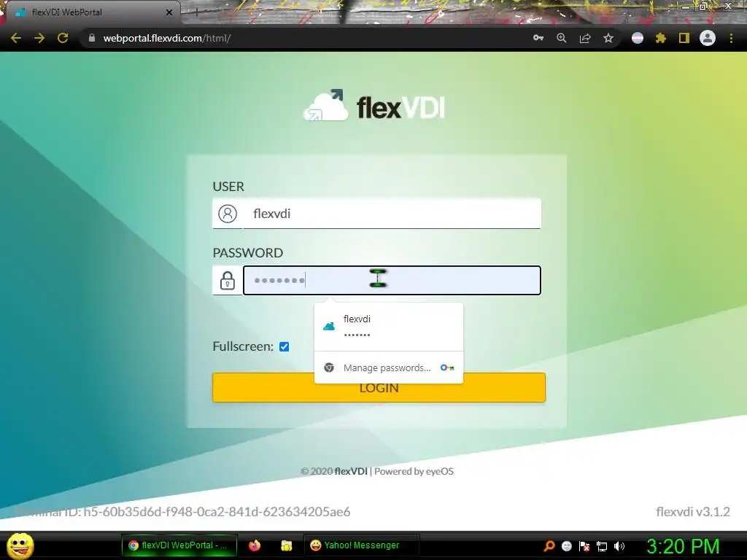Close the flexVDI WebPortal tab
The width and height of the screenshot is (747, 560).
(x=169, y=12)
